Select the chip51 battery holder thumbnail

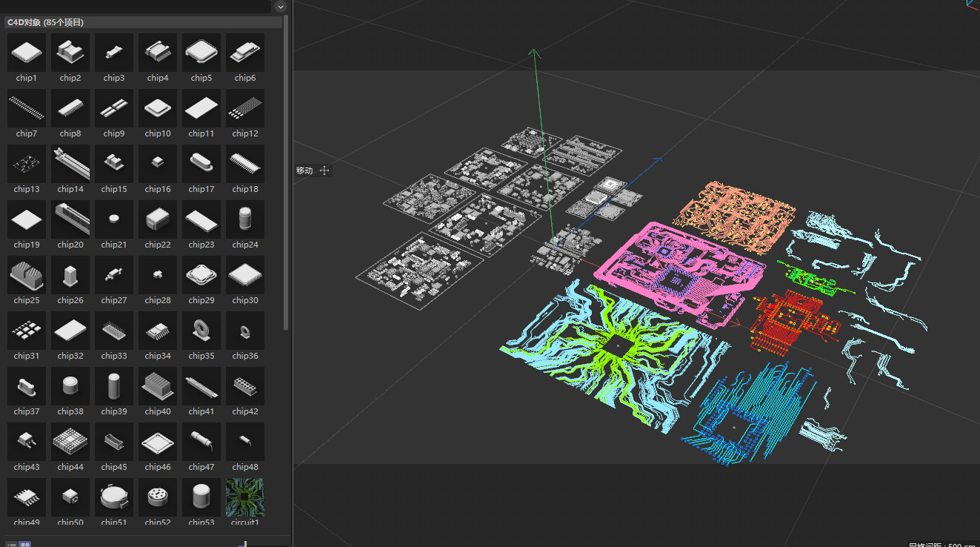point(114,497)
